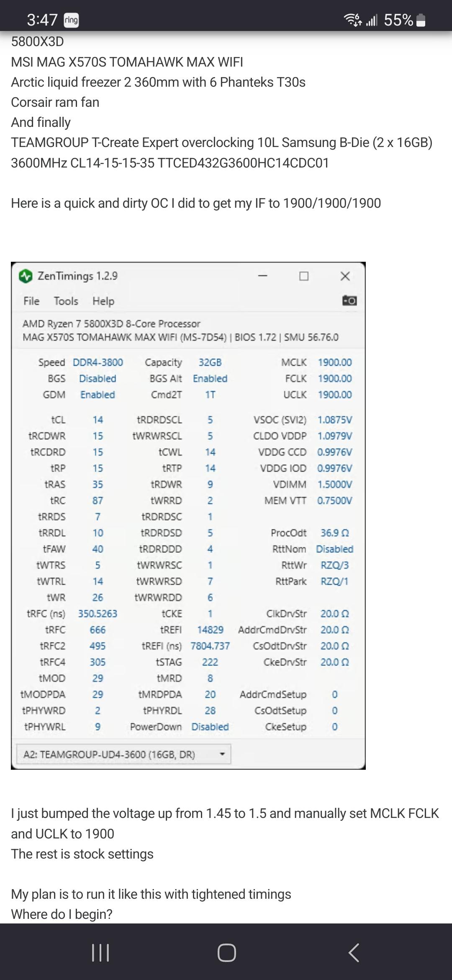452x980 pixels.
Task: Tap the BGS Alt Enabled value
Action: tap(210, 378)
